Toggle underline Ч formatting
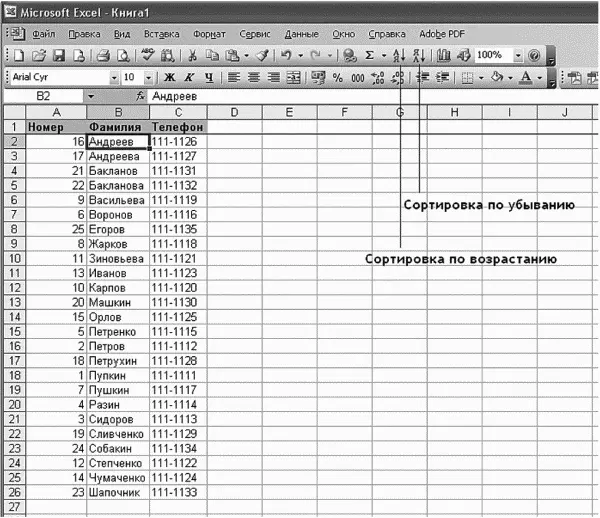Screen dimensions: 600x518 pyautogui.click(x=209, y=78)
